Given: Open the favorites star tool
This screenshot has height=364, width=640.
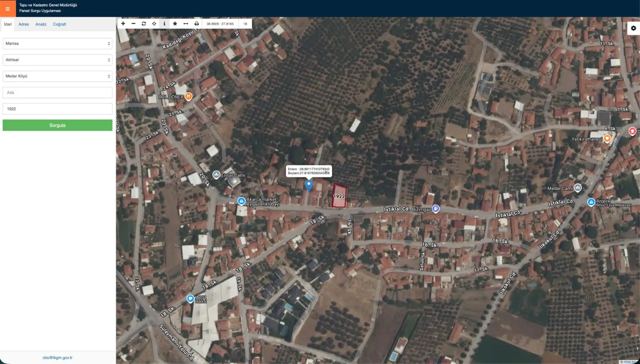Looking at the screenshot, I should [x=175, y=24].
